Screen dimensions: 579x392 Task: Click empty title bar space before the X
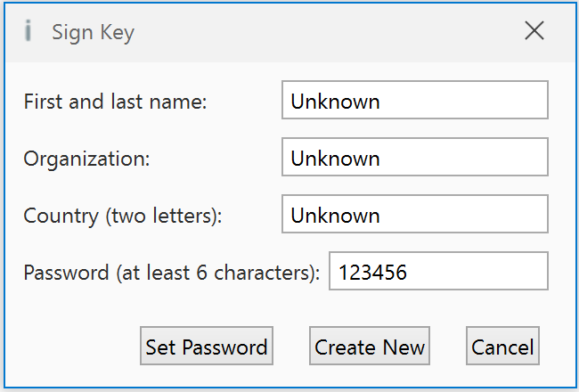[338, 32]
